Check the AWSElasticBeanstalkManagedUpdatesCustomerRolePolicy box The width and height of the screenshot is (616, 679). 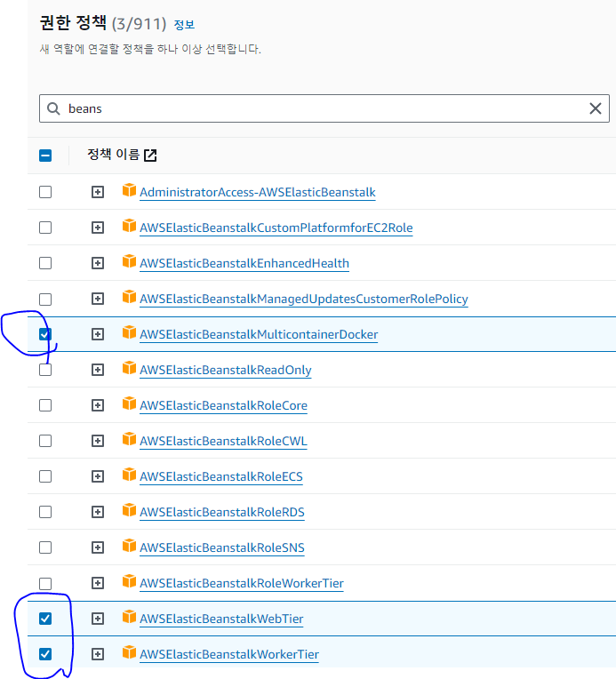coord(45,299)
